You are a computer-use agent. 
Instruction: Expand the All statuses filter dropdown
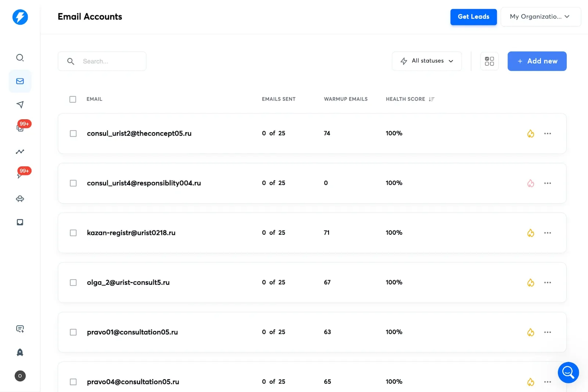(427, 61)
